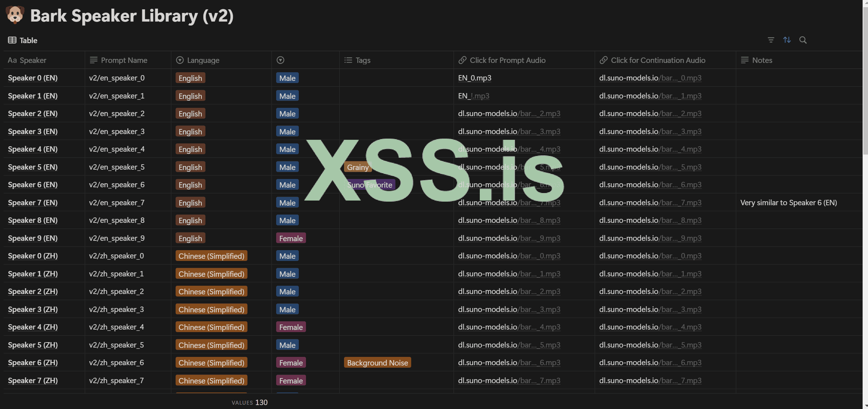
Task: Open the Speaker 9 (EN) continuation audio link
Action: pyautogui.click(x=650, y=238)
